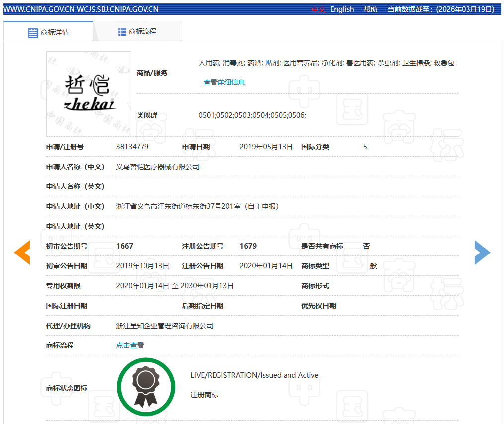Image resolution: width=504 pixels, height=424 pixels.
Task: Switch to the 中文 language option
Action: (x=318, y=9)
